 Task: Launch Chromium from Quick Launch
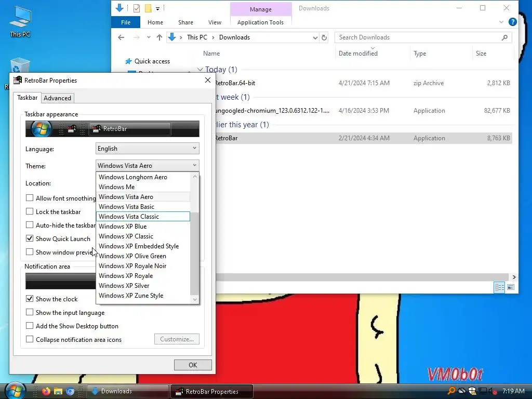coord(70,391)
